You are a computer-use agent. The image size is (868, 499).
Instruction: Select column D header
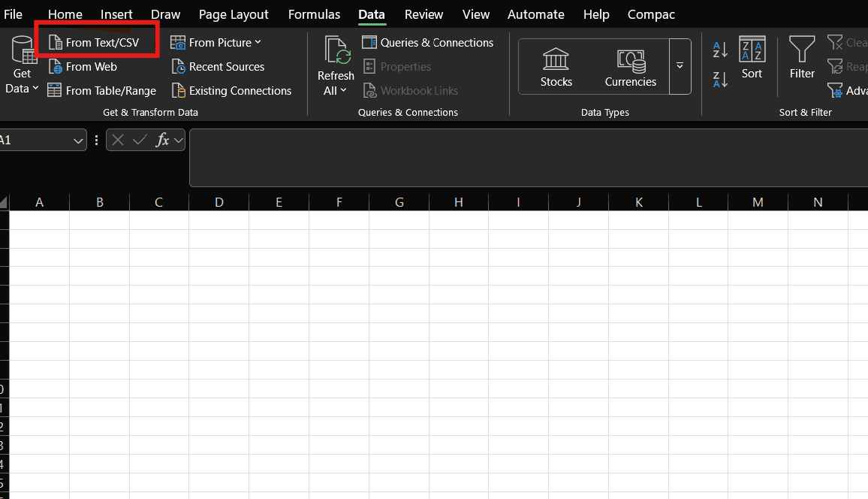click(219, 202)
